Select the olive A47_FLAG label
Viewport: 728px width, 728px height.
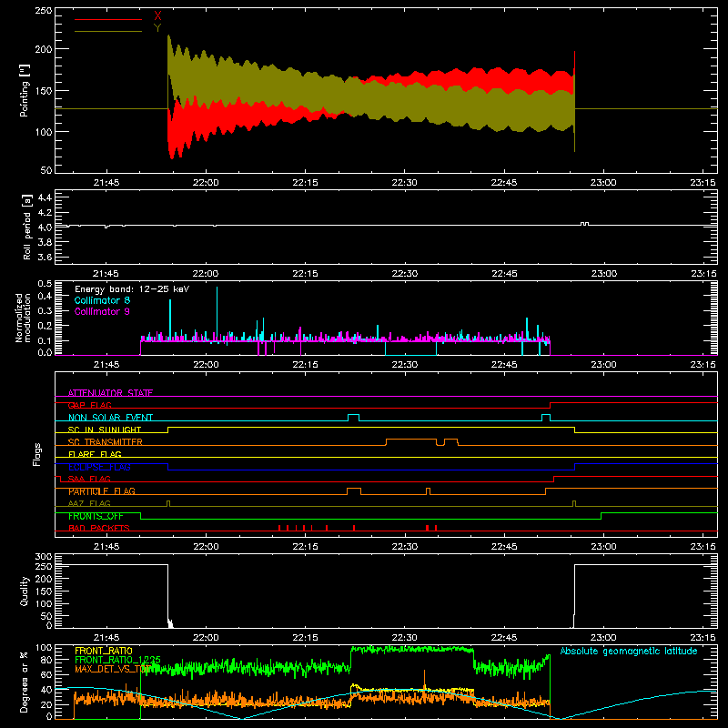[x=89, y=503]
